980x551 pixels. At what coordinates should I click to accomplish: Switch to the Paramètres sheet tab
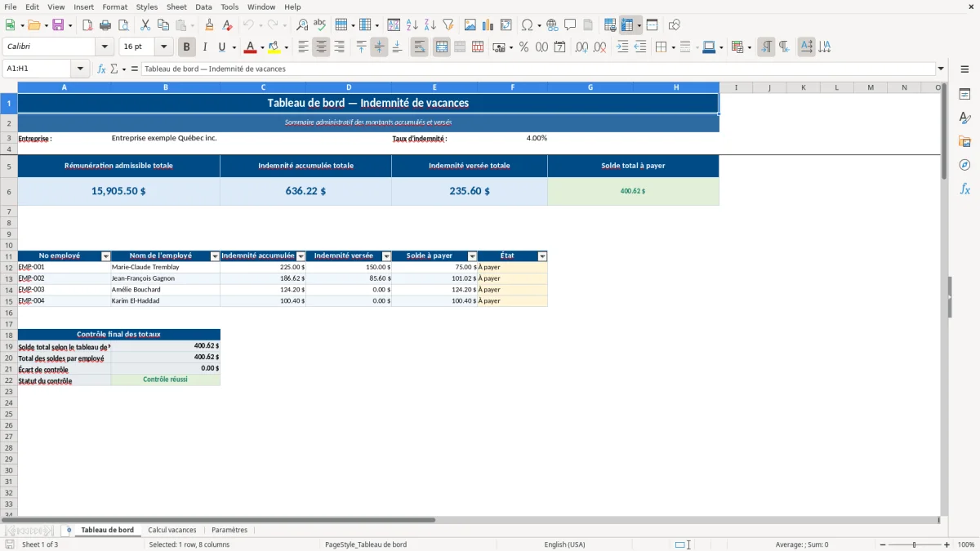pyautogui.click(x=229, y=530)
